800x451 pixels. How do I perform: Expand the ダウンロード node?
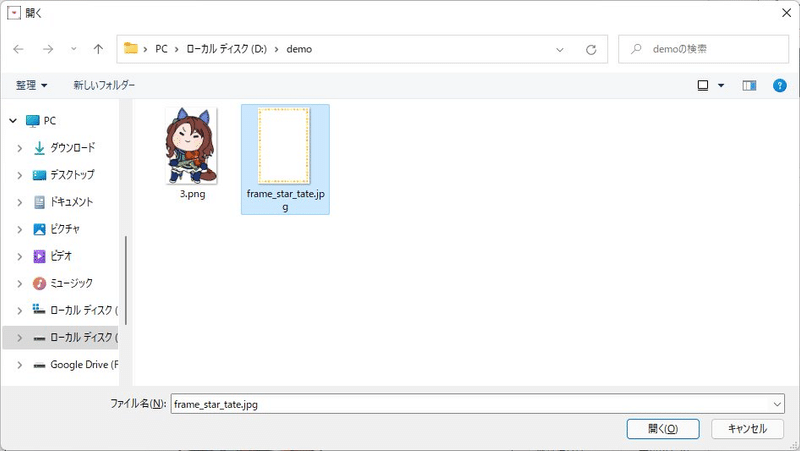tap(19, 148)
